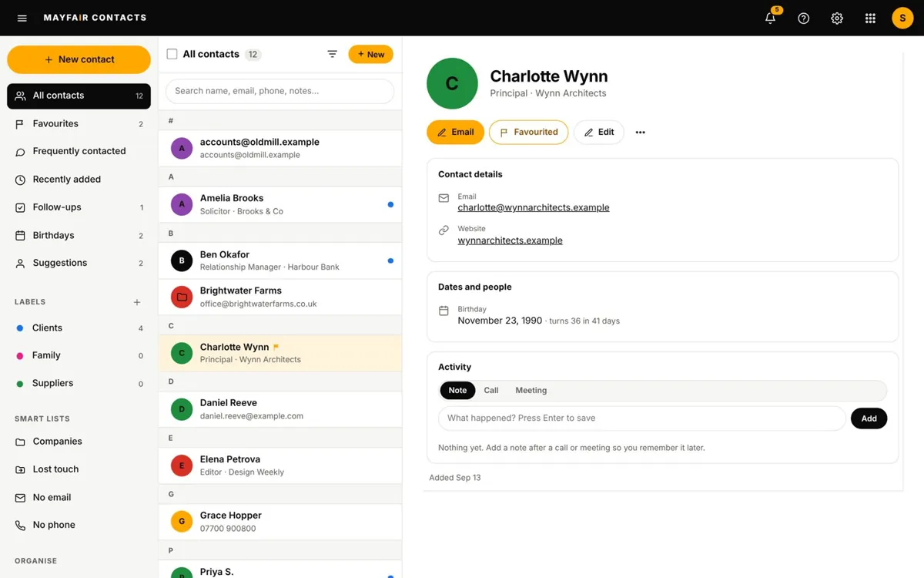Screen dimensions: 924x578
Task: Show Recently added contacts
Action: tap(79, 180)
